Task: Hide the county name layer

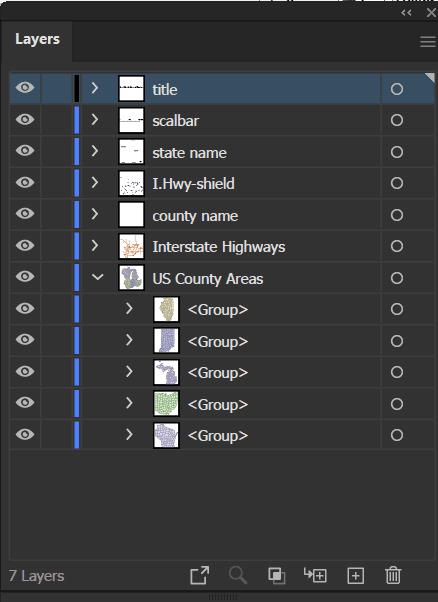Action: [25, 214]
